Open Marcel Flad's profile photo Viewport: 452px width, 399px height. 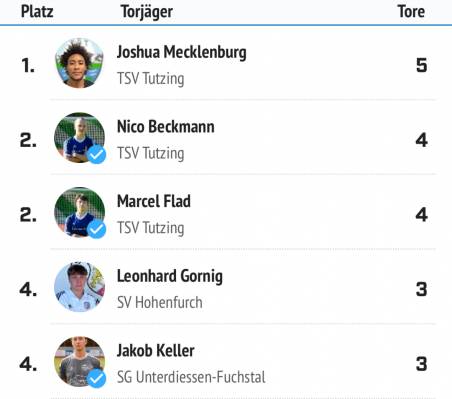(x=79, y=212)
